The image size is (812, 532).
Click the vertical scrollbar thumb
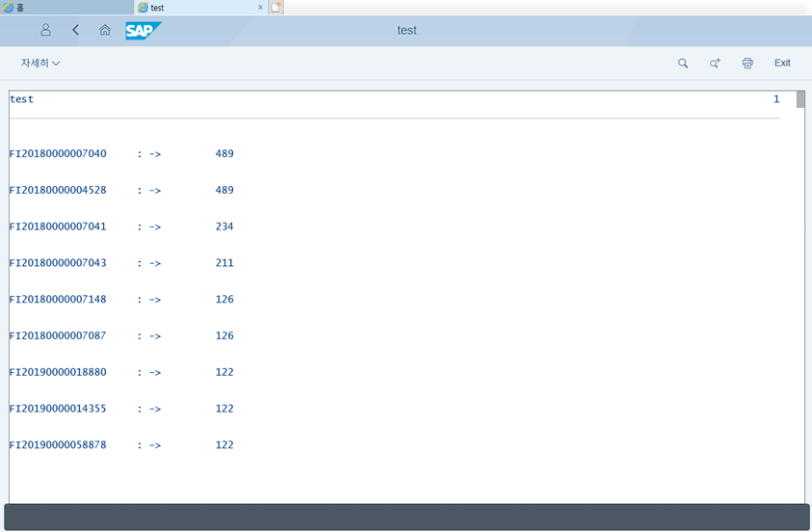(800, 99)
